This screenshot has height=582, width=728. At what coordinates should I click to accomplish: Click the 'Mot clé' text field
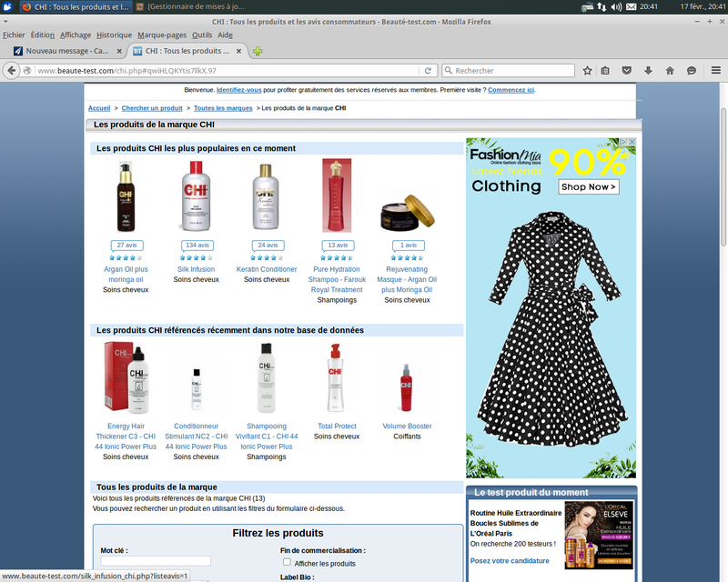tap(156, 561)
